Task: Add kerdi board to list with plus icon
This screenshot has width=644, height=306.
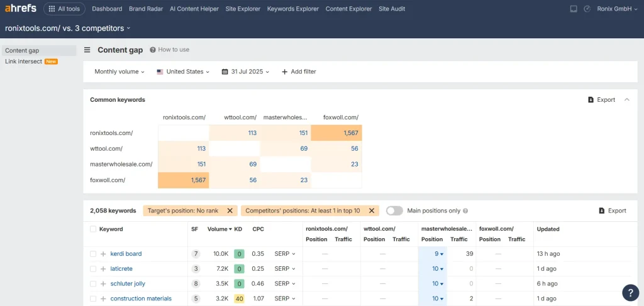Action: coord(103,254)
